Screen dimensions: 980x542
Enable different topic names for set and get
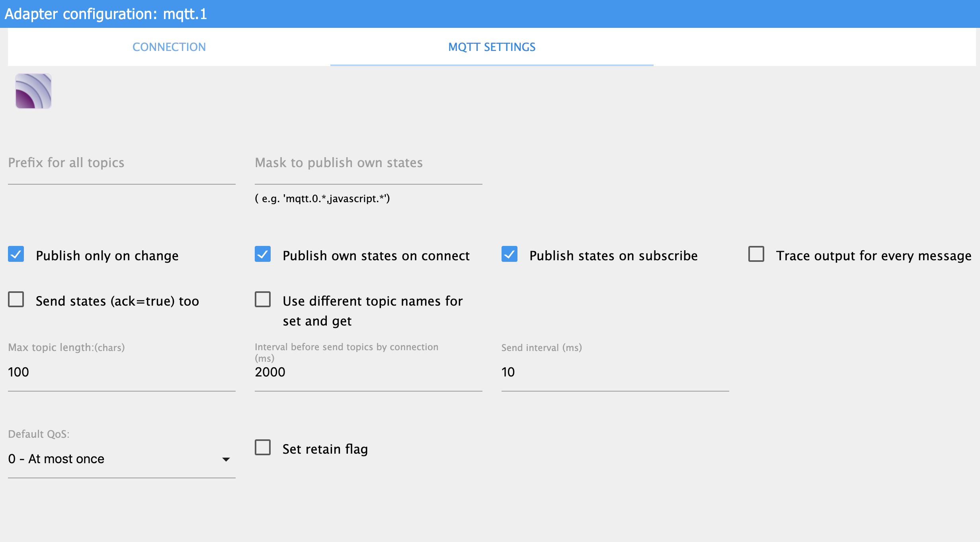click(263, 300)
